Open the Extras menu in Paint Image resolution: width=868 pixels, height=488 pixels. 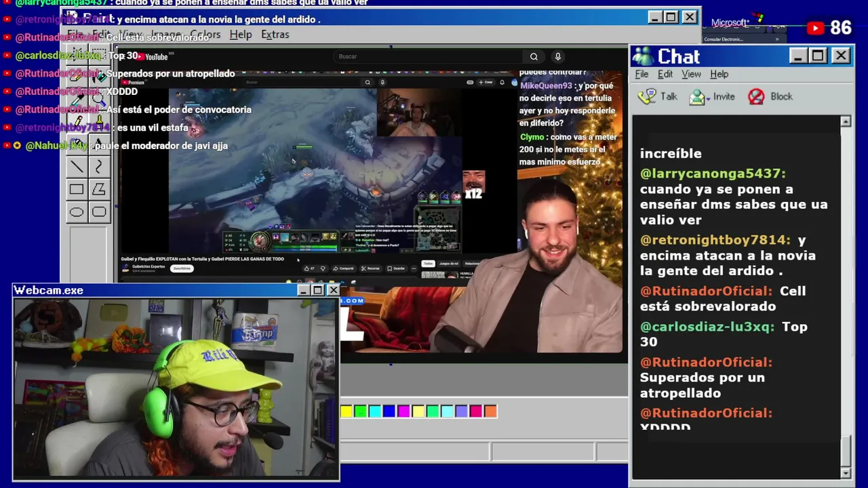tap(275, 35)
